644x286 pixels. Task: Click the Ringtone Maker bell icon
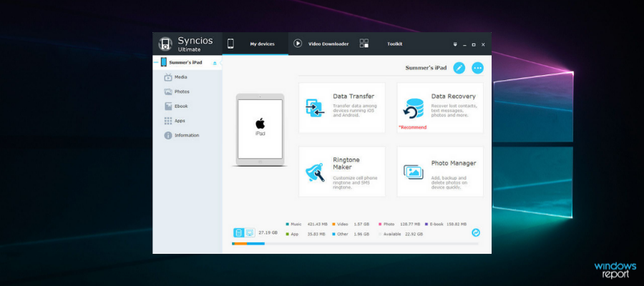tap(315, 172)
